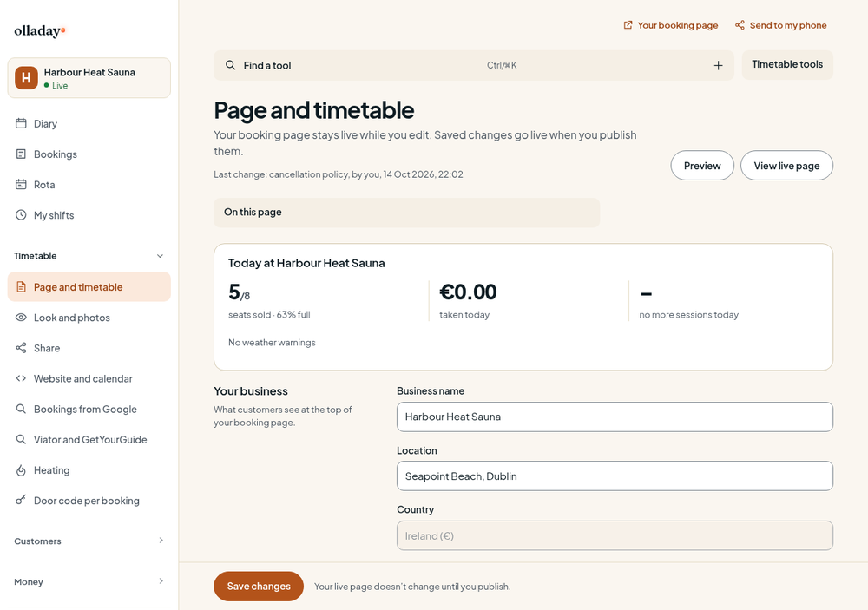
Task: Open Look and photos
Action: (x=89, y=318)
